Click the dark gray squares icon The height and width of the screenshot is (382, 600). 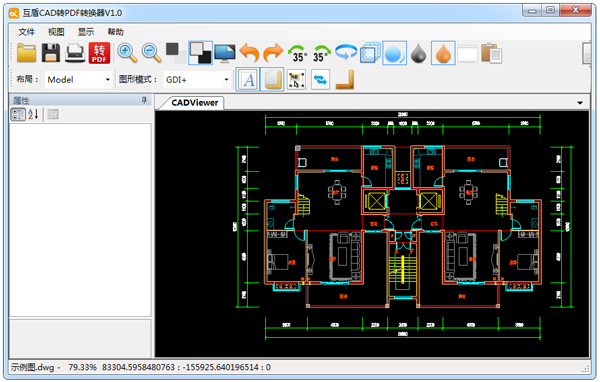(175, 53)
